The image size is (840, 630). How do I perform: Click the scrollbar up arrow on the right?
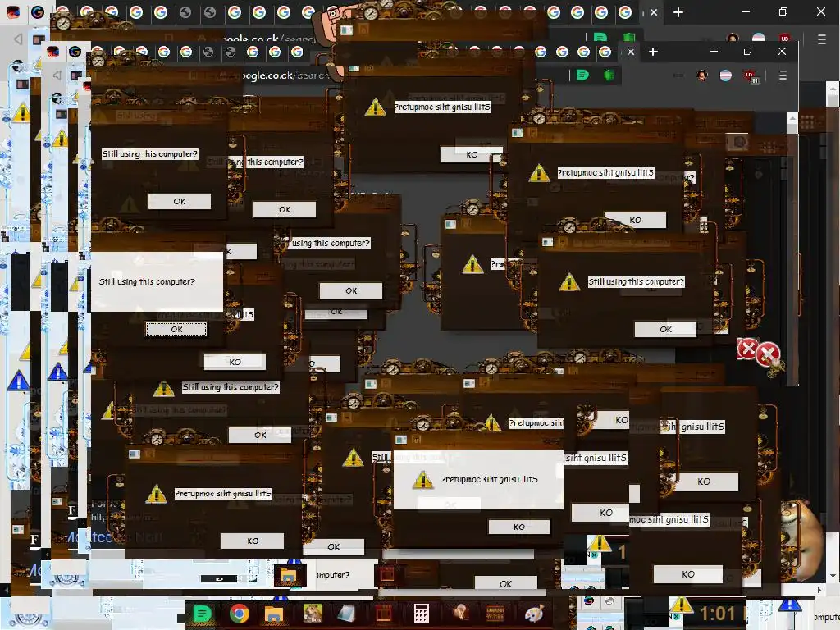833,87
